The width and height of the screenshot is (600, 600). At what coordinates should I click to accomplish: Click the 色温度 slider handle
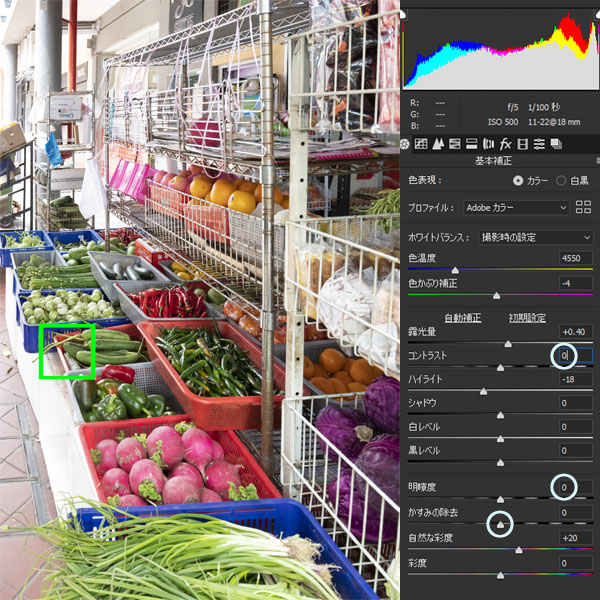[456, 270]
